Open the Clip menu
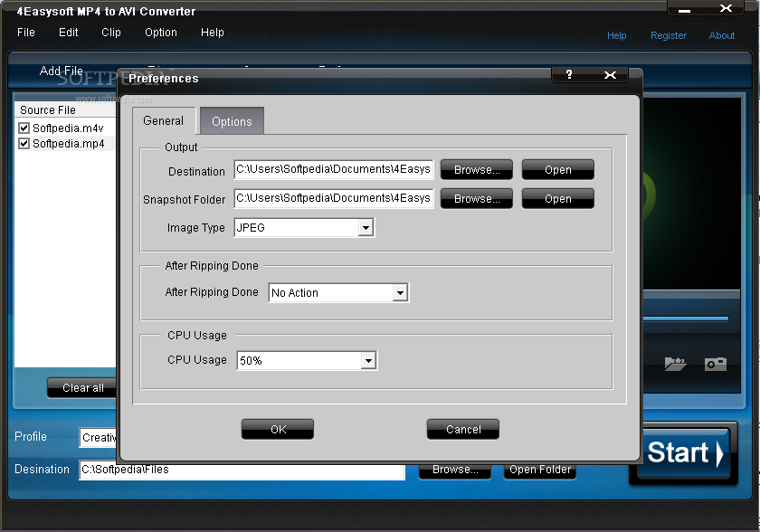This screenshot has height=532, width=760. pos(111,33)
